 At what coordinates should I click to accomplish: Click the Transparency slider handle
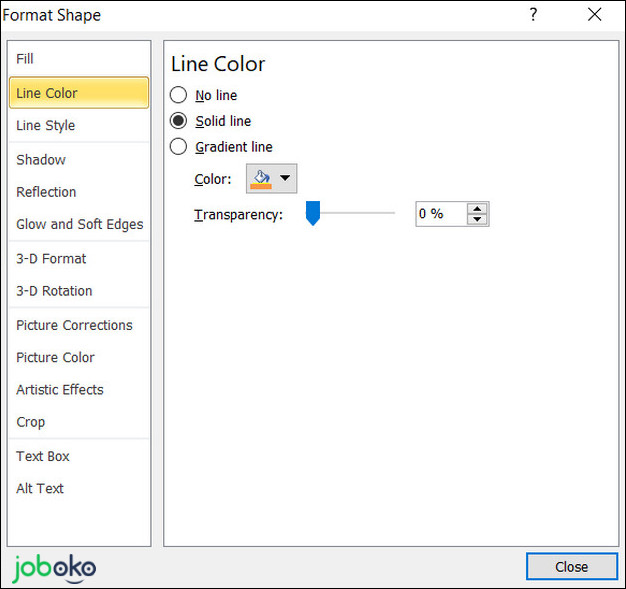pos(312,213)
